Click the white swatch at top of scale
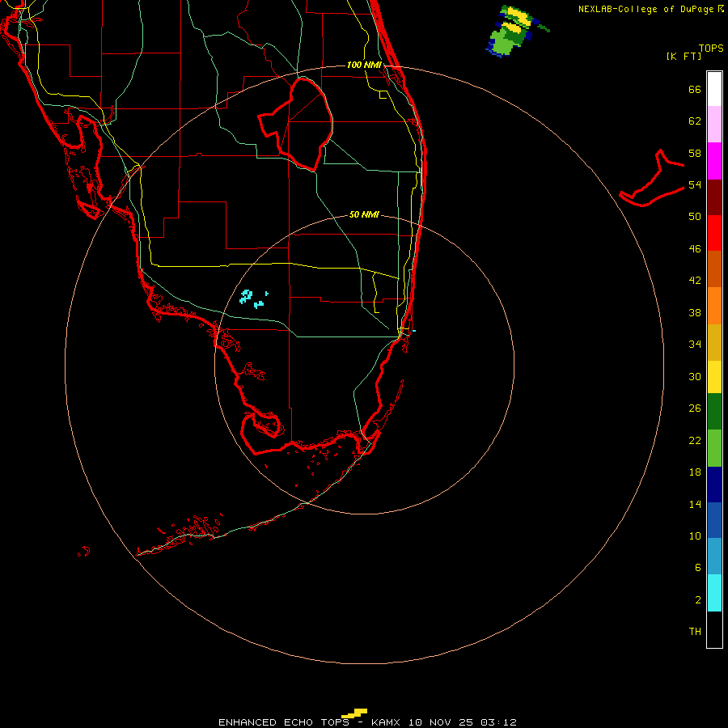728x728 pixels. (714, 89)
